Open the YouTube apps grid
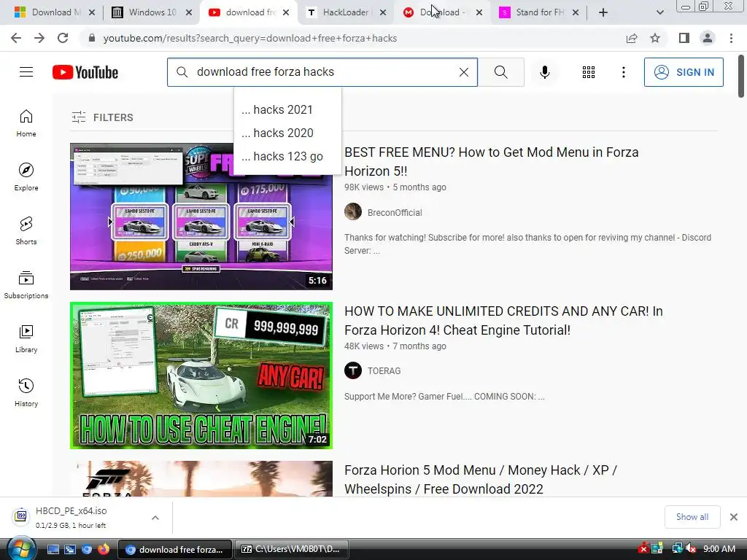The width and height of the screenshot is (747, 560). pyautogui.click(x=589, y=72)
